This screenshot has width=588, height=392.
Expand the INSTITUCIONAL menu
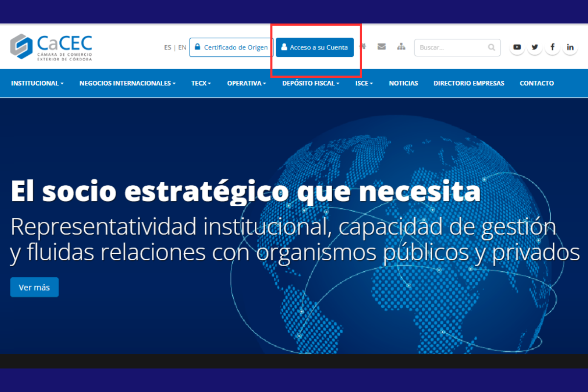click(x=37, y=83)
